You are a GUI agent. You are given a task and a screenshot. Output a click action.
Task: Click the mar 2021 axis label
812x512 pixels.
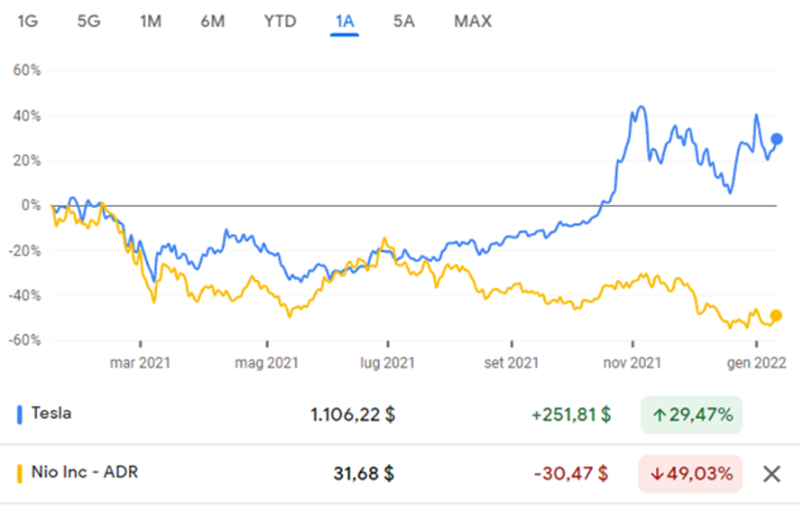click(x=140, y=363)
